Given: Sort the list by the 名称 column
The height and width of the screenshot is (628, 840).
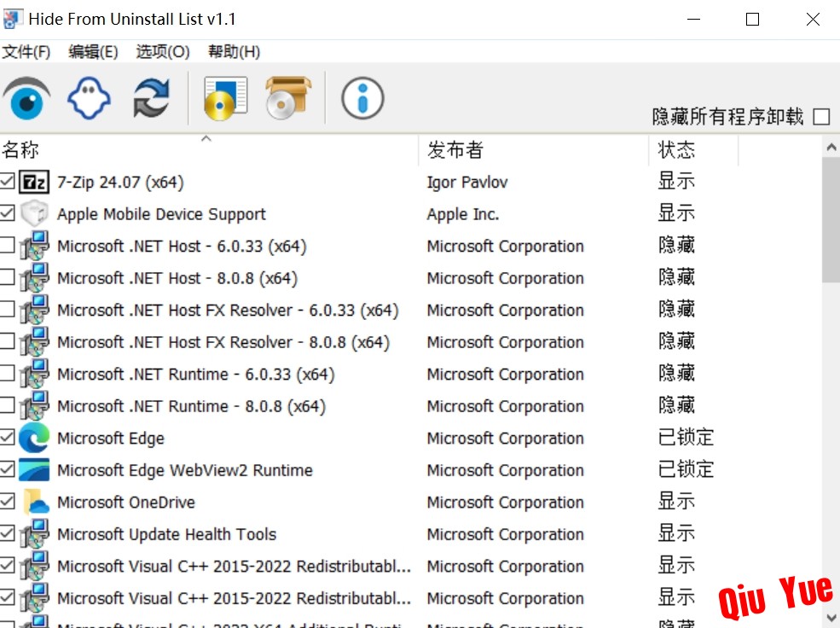Looking at the screenshot, I should point(209,149).
